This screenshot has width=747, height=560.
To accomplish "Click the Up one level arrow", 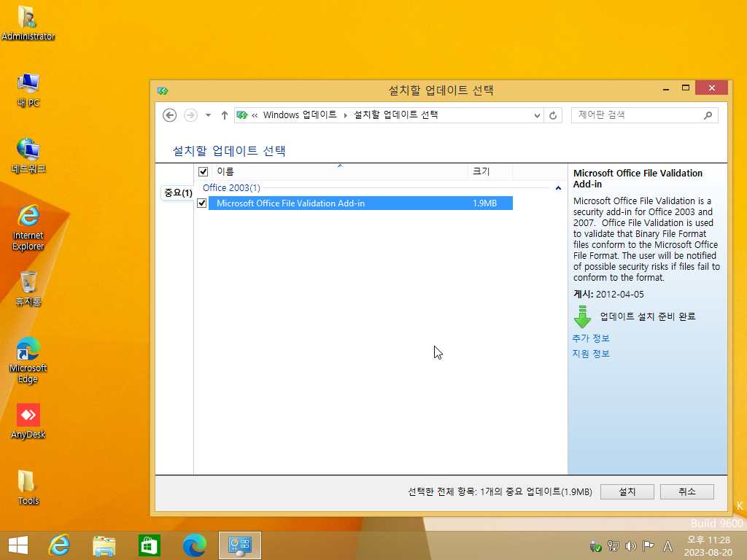I will pyautogui.click(x=225, y=115).
